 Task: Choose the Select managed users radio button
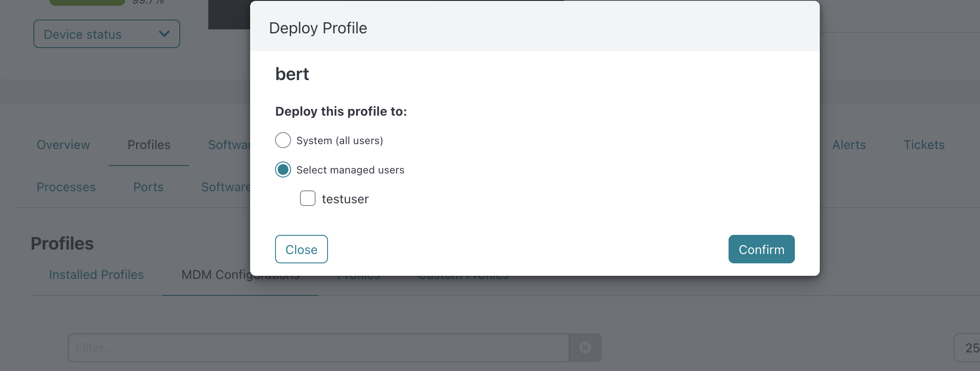coord(283,169)
